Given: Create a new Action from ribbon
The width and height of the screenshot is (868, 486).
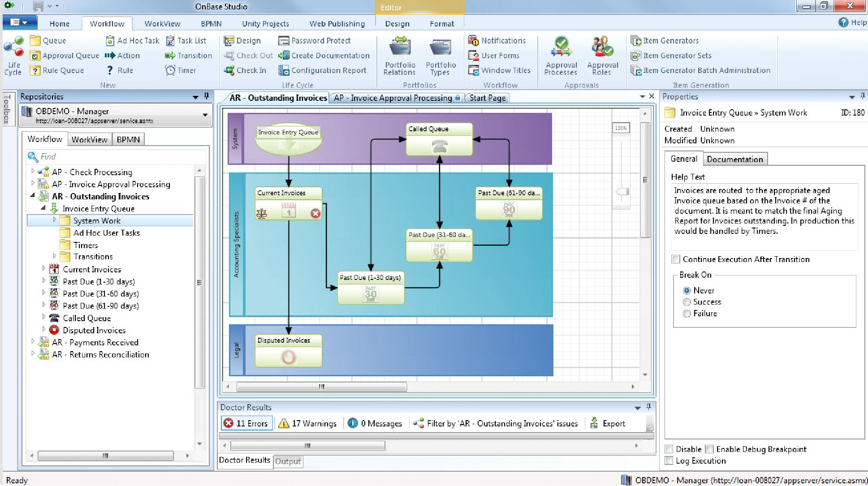Looking at the screenshot, I should click(x=122, y=56).
